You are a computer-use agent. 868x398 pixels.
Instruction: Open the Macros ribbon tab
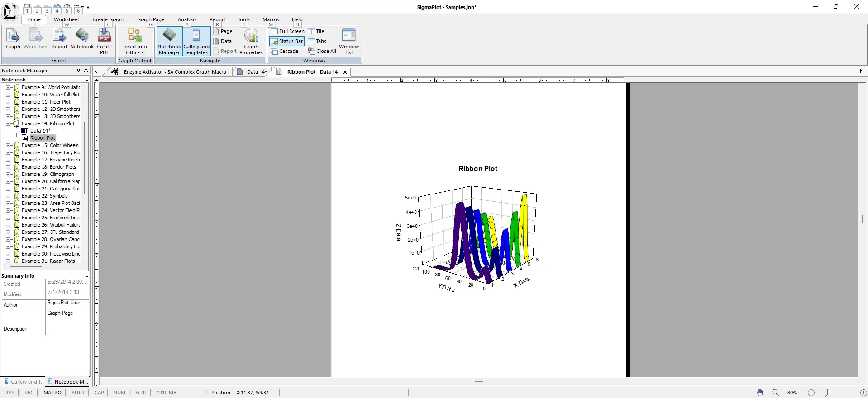pyautogui.click(x=271, y=19)
